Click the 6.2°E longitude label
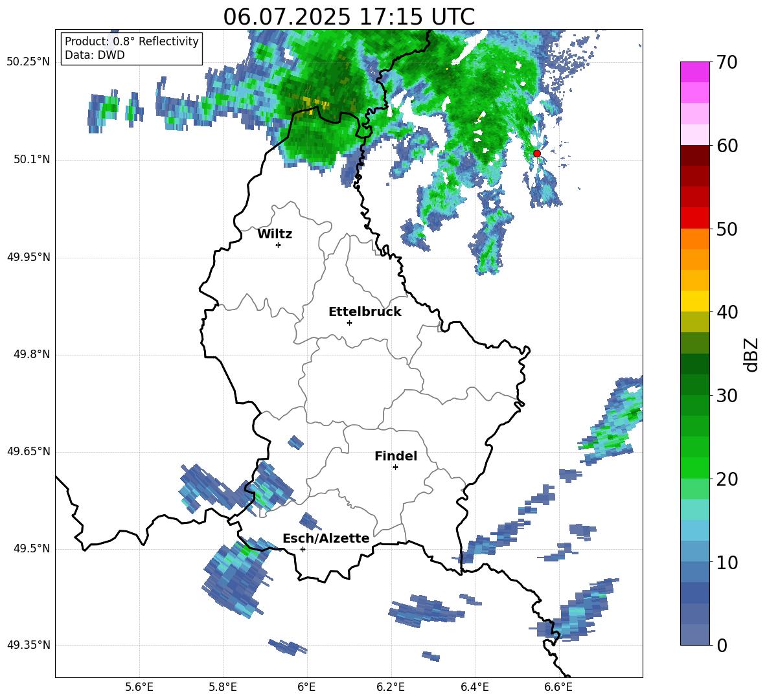The image size is (767, 700). 391,687
